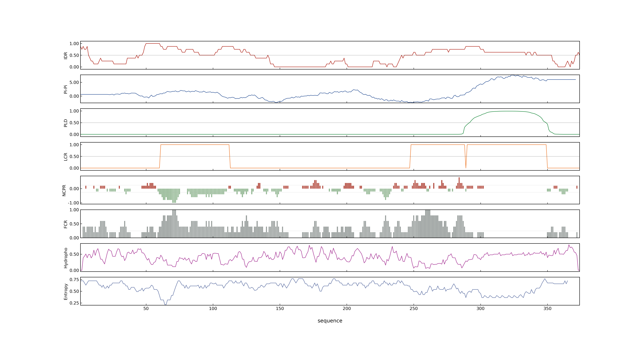Screen dimensions: 644x343
Task: Click the IDR axis label
Action: click(66, 55)
